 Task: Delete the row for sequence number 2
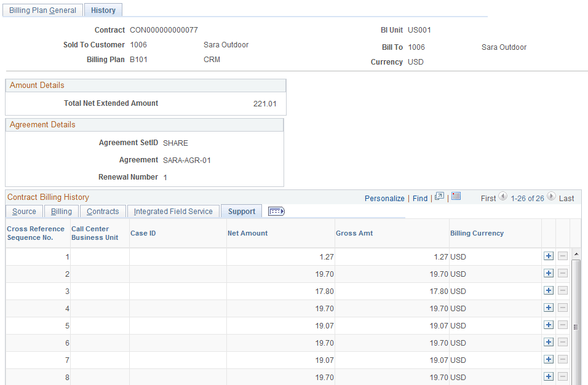click(563, 273)
